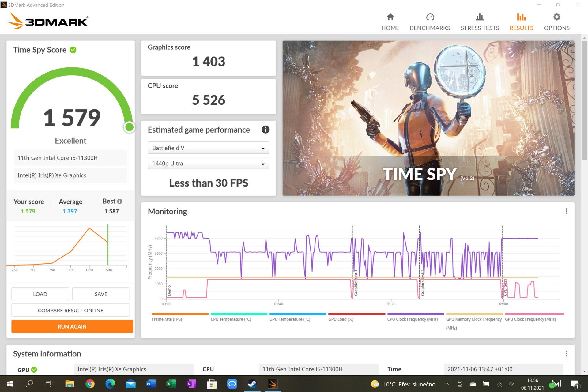The image size is (588, 392).
Task: Open Task View on taskbar
Action: 49,384
